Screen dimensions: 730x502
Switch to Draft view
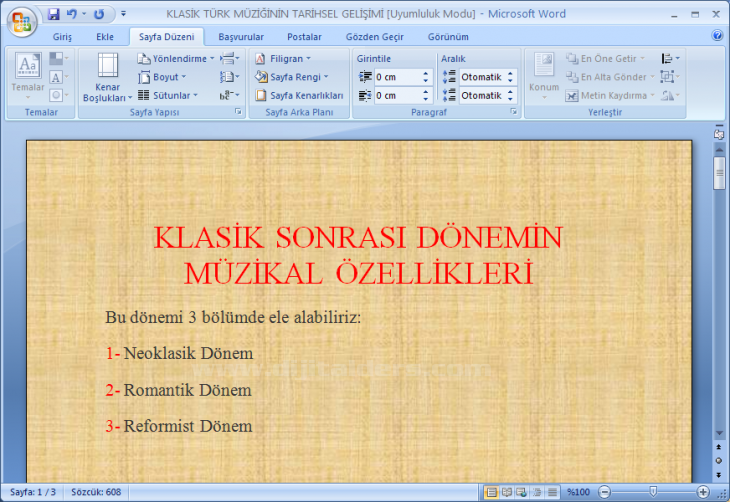tap(552, 492)
